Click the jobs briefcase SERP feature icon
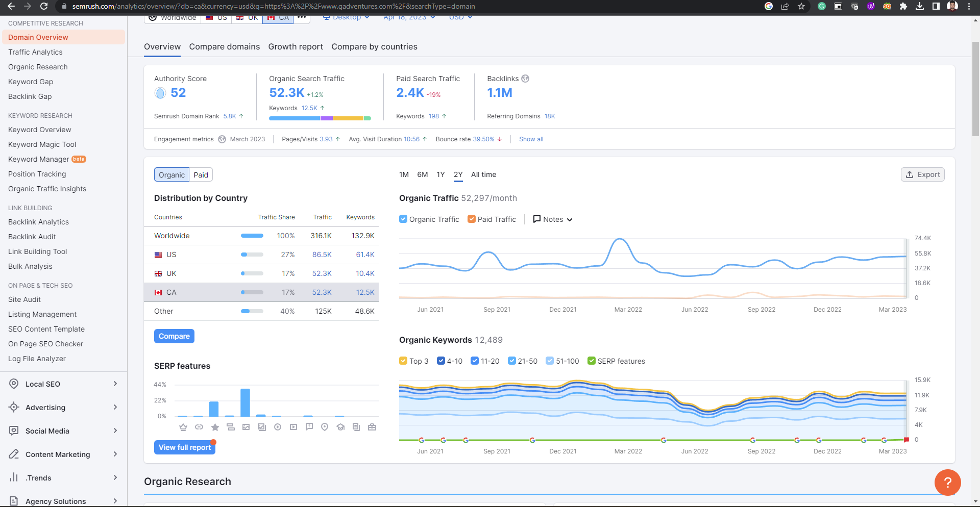Viewport: 980px width, 507px height. (x=372, y=427)
